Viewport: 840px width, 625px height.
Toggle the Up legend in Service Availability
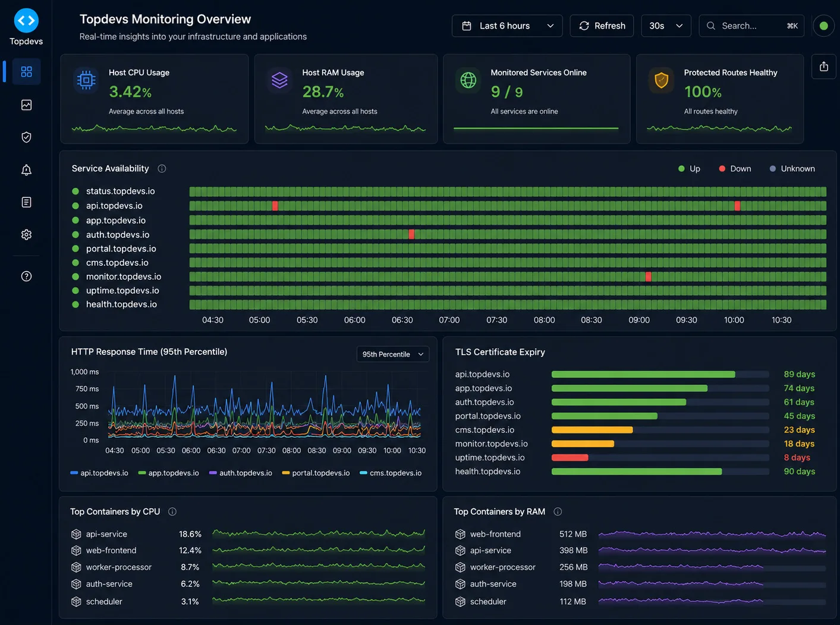coord(690,169)
